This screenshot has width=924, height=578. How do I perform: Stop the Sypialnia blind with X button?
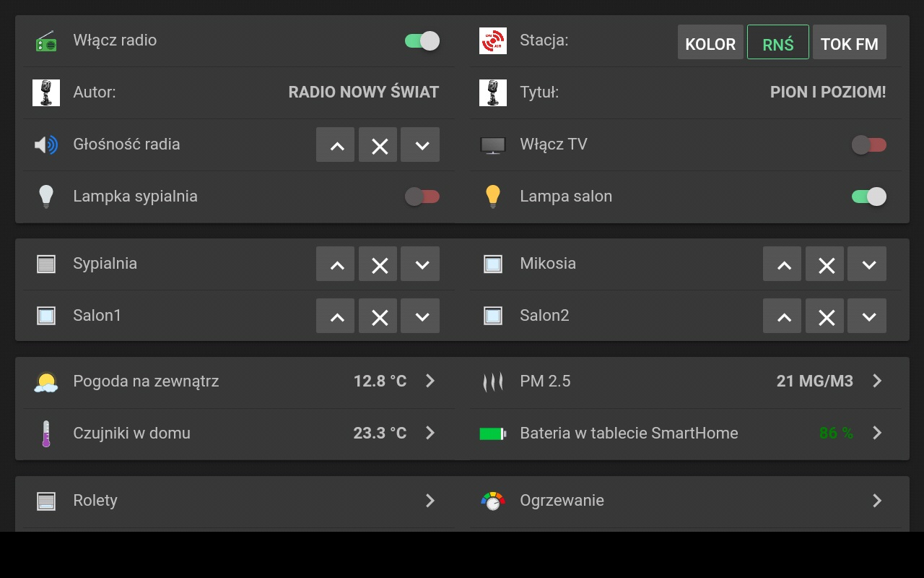click(x=378, y=264)
